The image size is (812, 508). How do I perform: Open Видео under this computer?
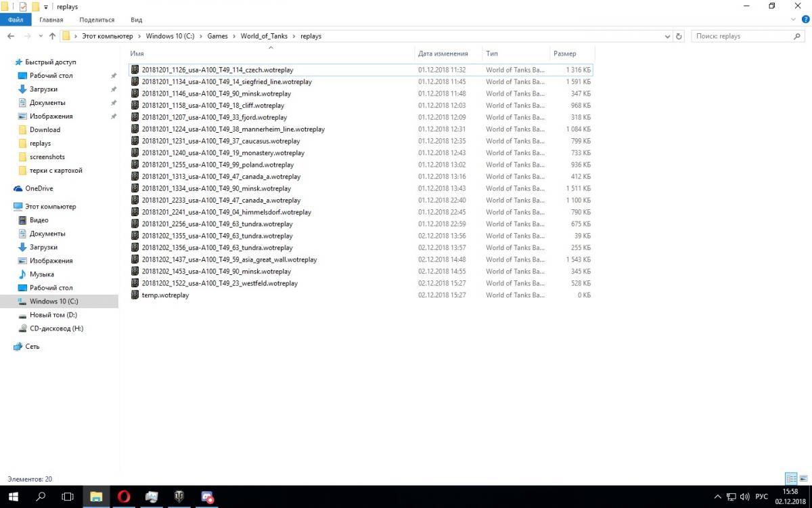click(x=39, y=220)
